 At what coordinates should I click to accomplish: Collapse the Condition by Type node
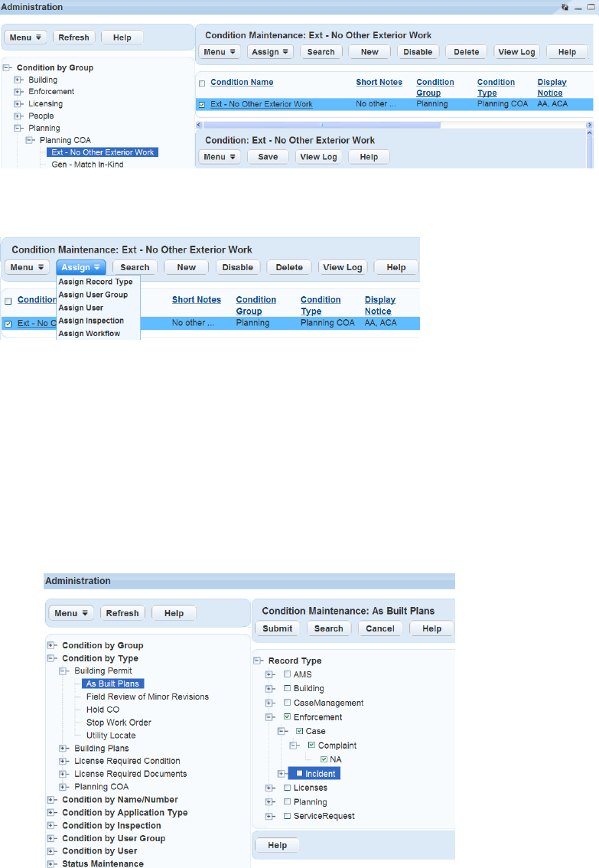click(51, 658)
